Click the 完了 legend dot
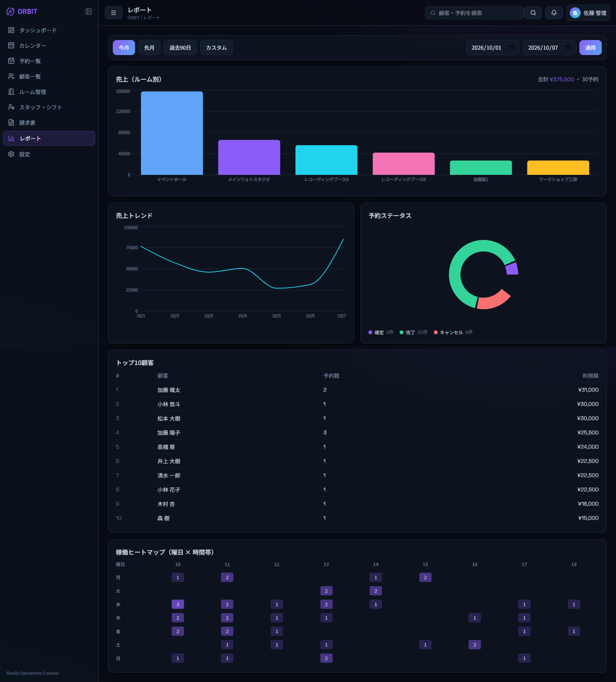616x682 pixels. 402,332
